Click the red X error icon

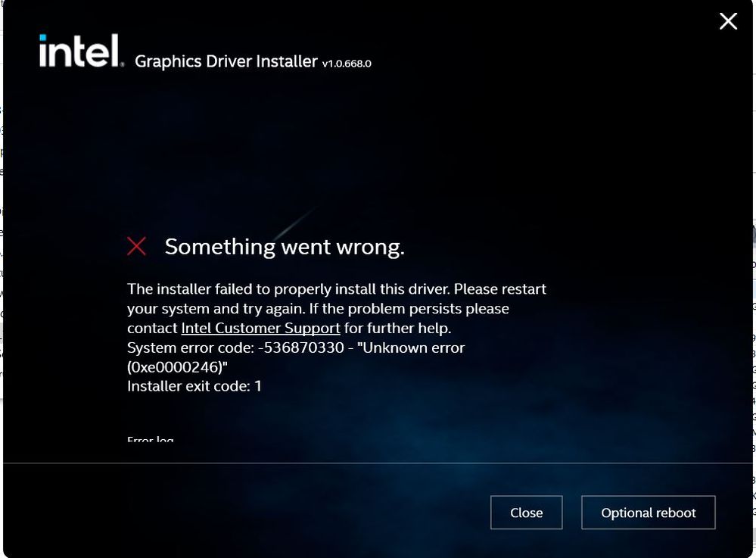[136, 246]
